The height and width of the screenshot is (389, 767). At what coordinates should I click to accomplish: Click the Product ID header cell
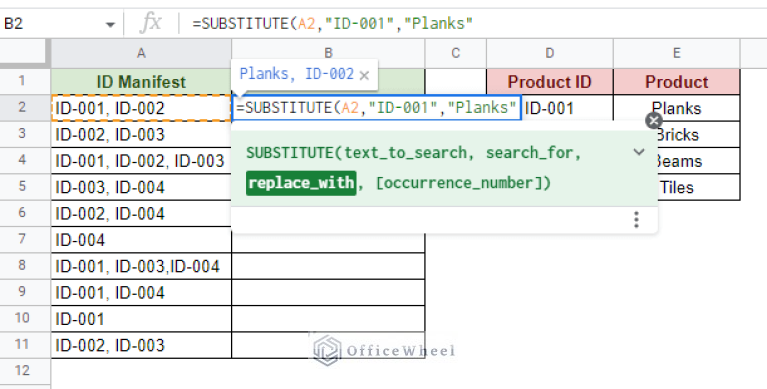tap(550, 82)
